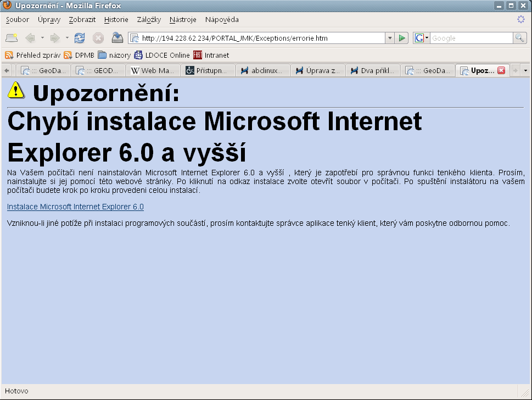Go forward with the Forward arrow
The height and width of the screenshot is (400, 532).
[55, 38]
